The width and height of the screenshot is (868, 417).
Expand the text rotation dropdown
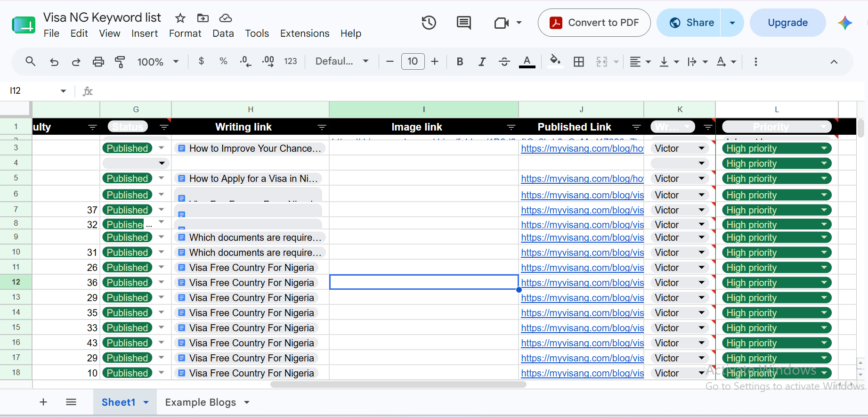733,62
